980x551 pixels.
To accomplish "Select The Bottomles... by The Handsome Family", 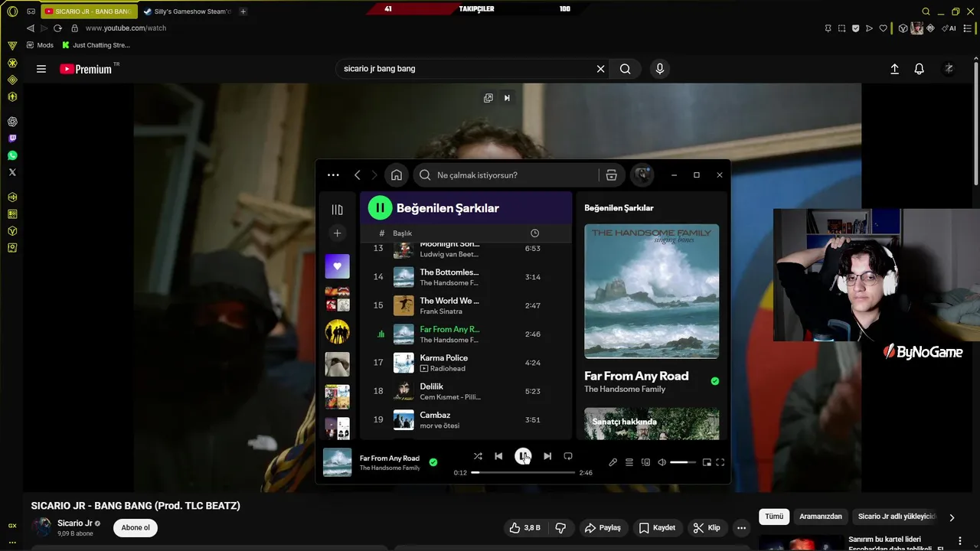I will pyautogui.click(x=466, y=277).
